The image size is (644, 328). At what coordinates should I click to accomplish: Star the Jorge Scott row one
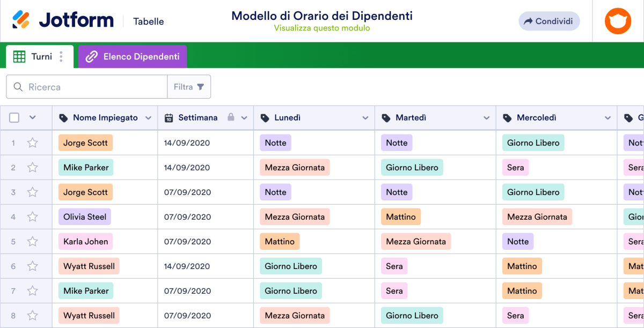pyautogui.click(x=32, y=143)
